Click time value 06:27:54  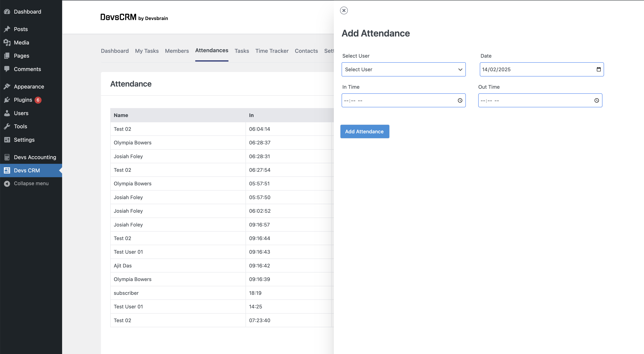click(260, 170)
